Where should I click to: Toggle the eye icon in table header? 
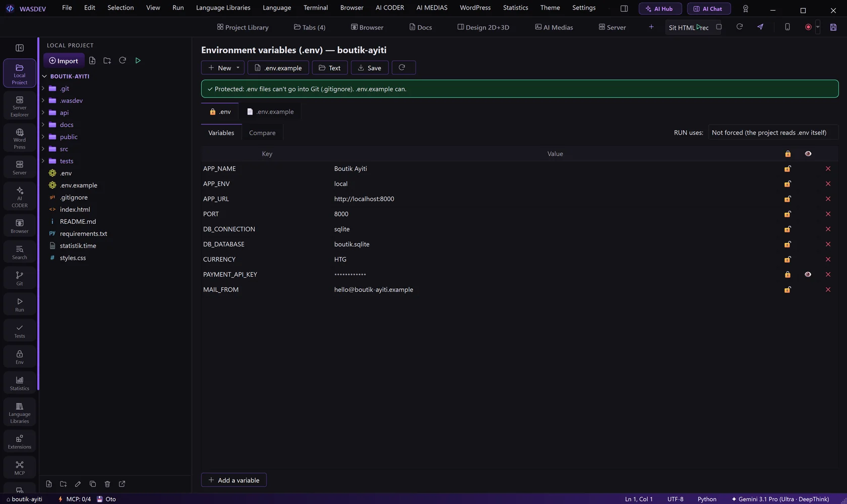point(808,154)
